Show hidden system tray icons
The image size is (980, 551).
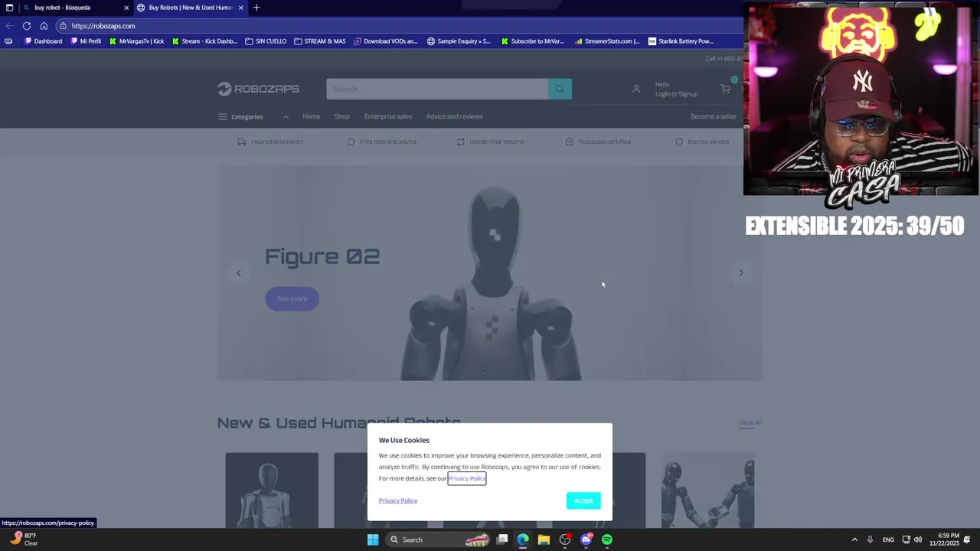(x=854, y=540)
